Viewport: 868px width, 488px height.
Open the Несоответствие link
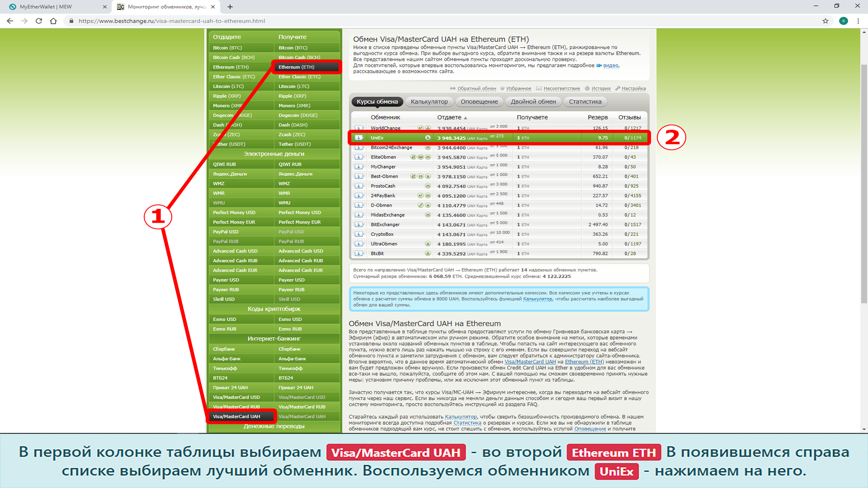(561, 89)
